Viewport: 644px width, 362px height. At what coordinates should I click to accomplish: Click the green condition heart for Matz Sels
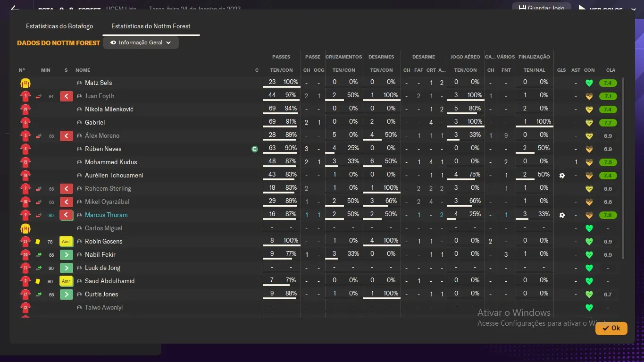point(589,83)
